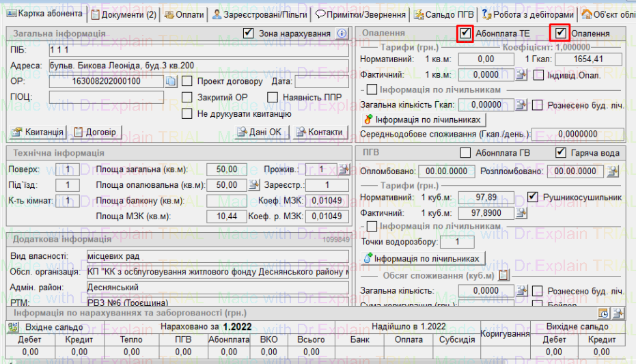Uncheck the Абонплата ТЕ checkbox
Image resolution: width=636 pixels, height=364 pixels.
[x=465, y=33]
